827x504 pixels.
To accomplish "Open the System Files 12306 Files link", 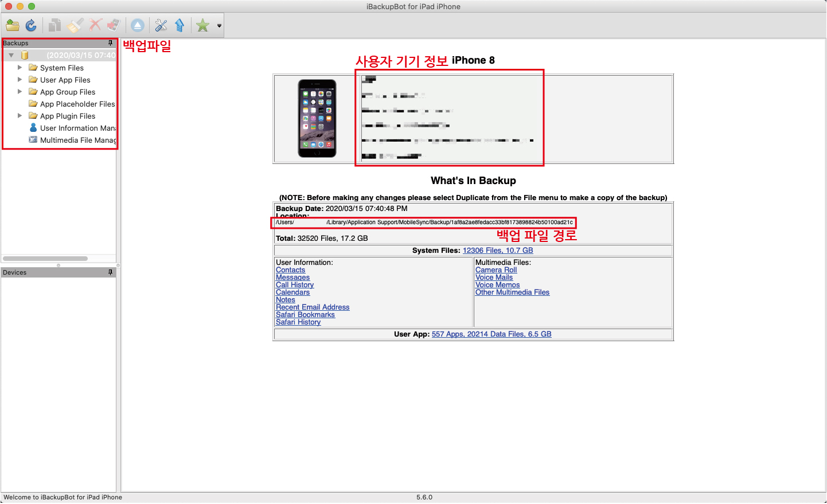I will pos(498,251).
